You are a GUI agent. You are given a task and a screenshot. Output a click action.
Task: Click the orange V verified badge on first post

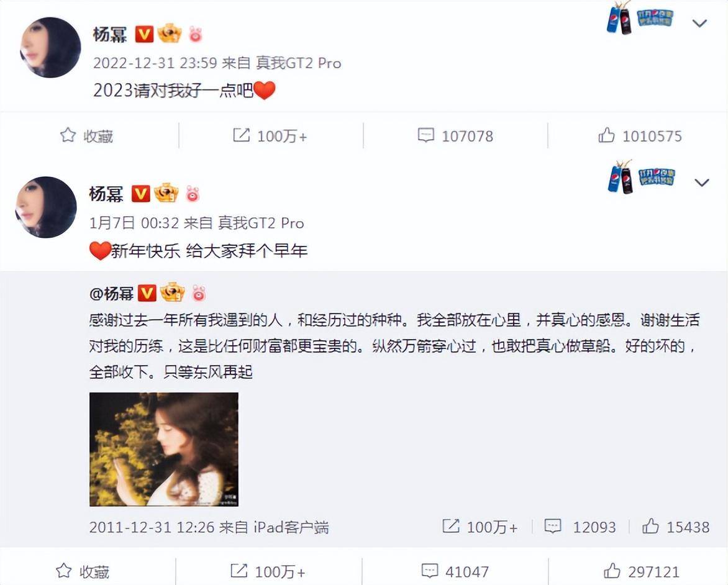[144, 34]
